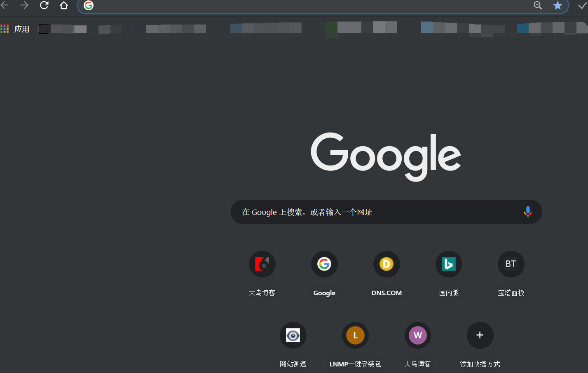This screenshot has height=373, width=588.
Task: Reload the page with the refresh icon
Action: click(x=44, y=5)
